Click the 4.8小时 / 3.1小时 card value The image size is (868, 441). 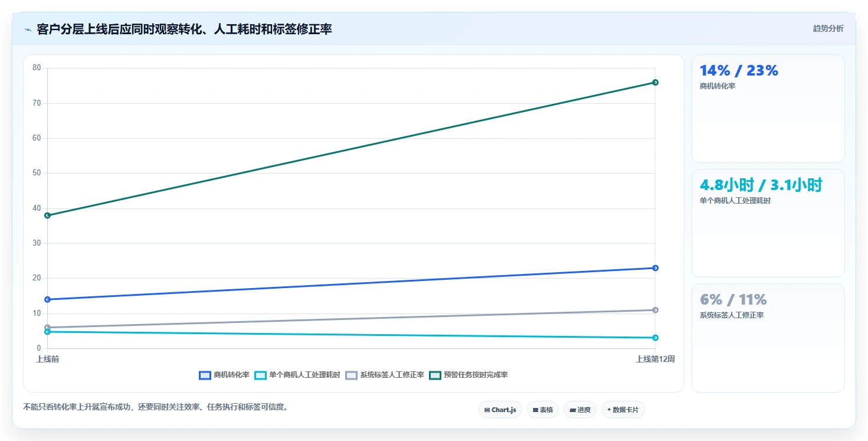[761, 185]
